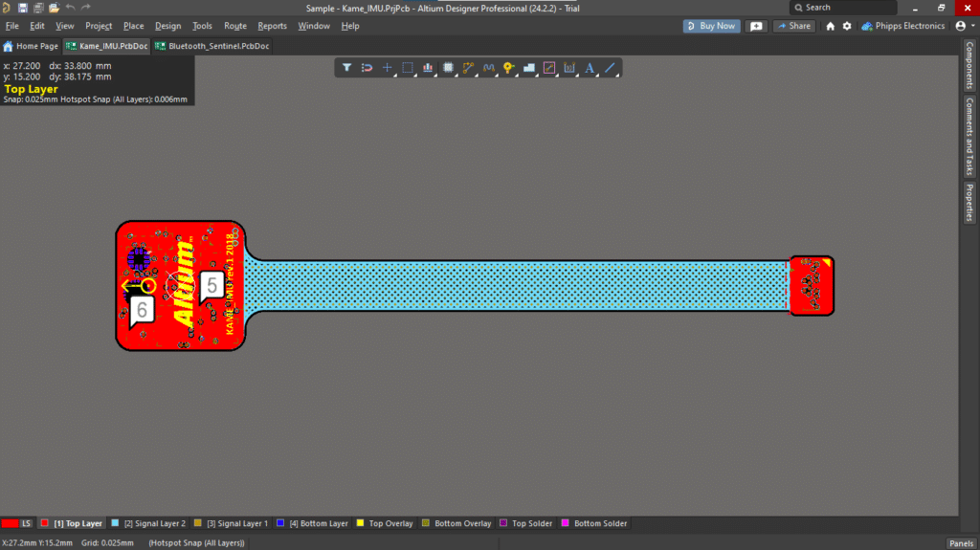The width and height of the screenshot is (980, 550).
Task: Place a via using the yellow via icon
Action: coord(509,68)
